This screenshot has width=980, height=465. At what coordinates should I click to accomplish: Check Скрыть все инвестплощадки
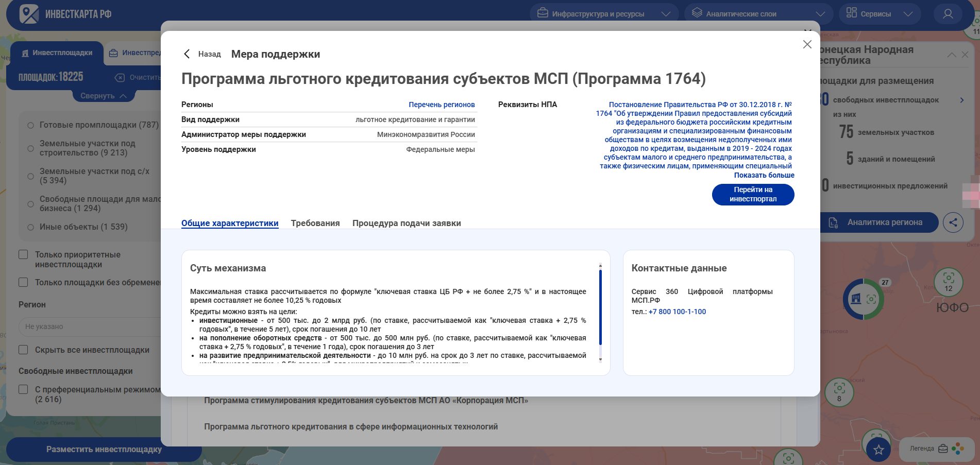pyautogui.click(x=23, y=350)
